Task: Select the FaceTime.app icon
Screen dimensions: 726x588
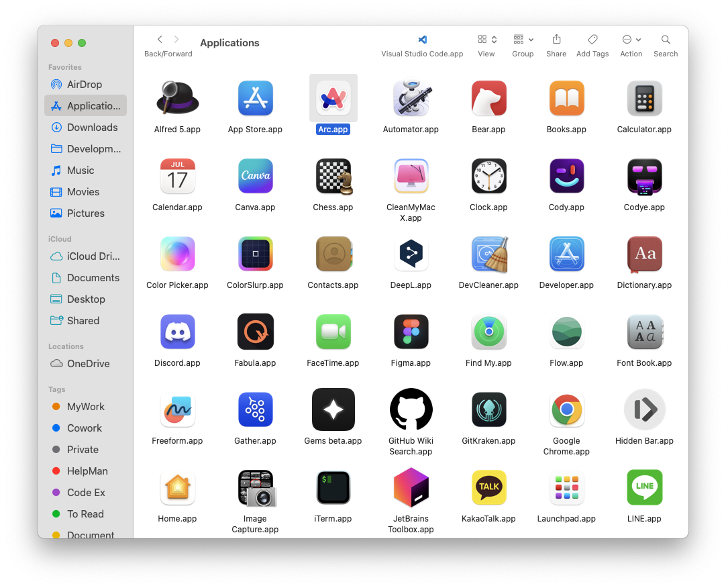Action: click(x=333, y=332)
